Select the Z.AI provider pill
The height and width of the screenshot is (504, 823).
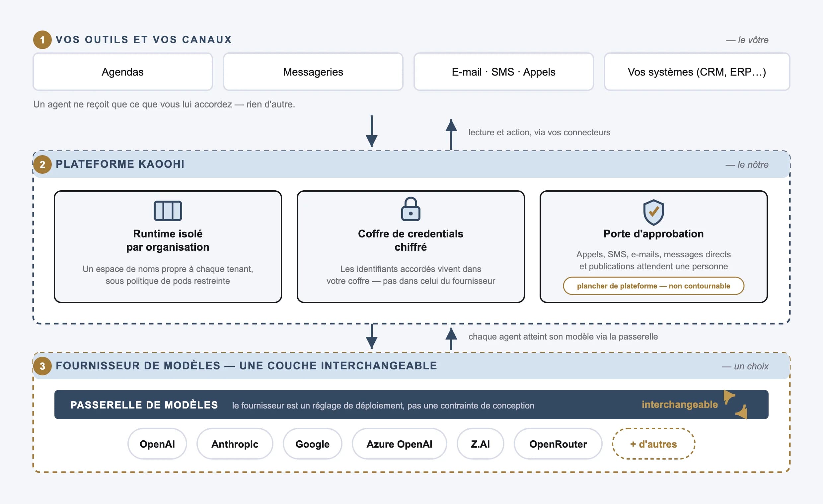point(480,444)
